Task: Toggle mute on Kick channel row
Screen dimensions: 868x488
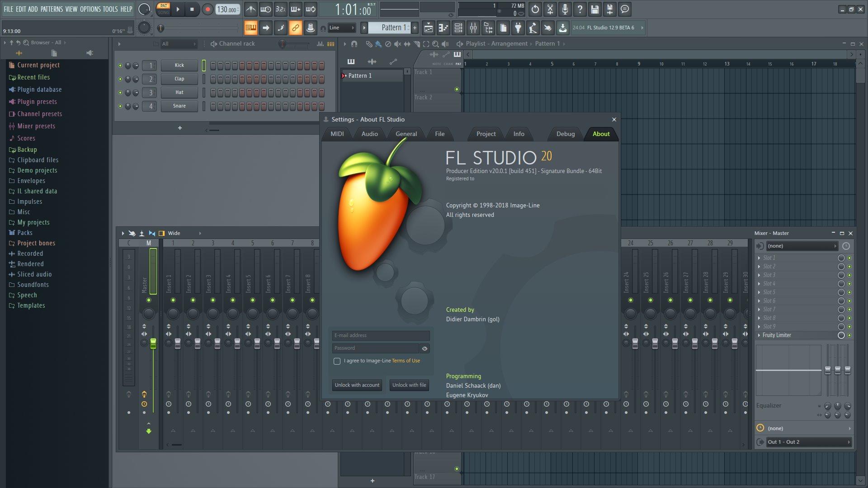Action: (x=120, y=65)
